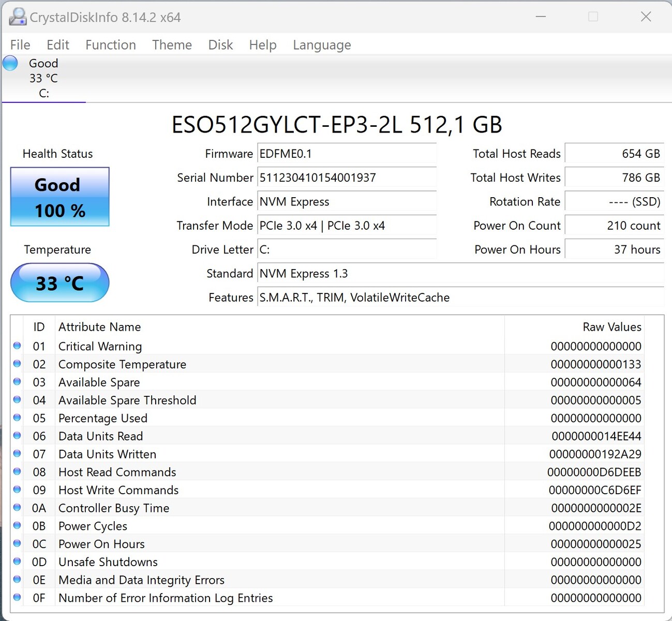Select the Controller Busy Time attribute name
The width and height of the screenshot is (672, 621).
pos(114,508)
